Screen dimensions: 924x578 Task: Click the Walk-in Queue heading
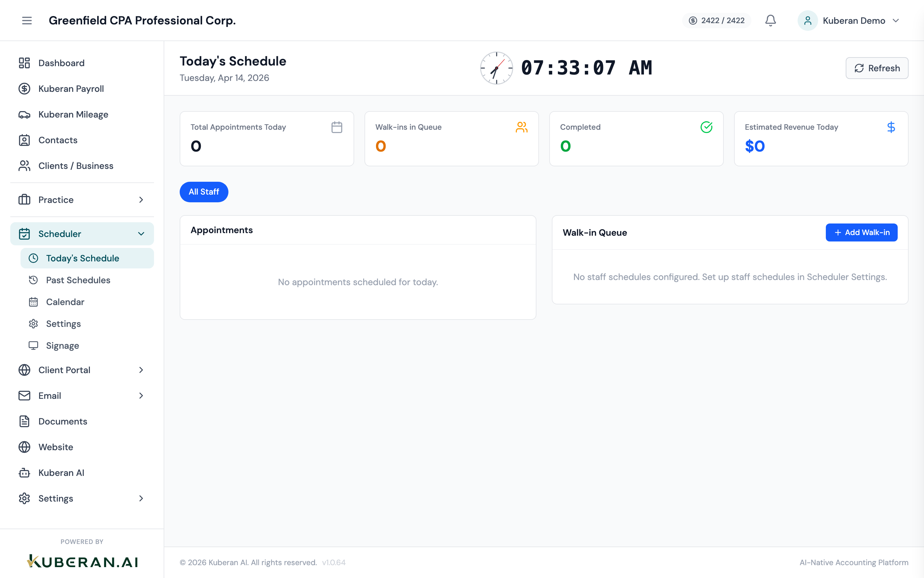595,232
